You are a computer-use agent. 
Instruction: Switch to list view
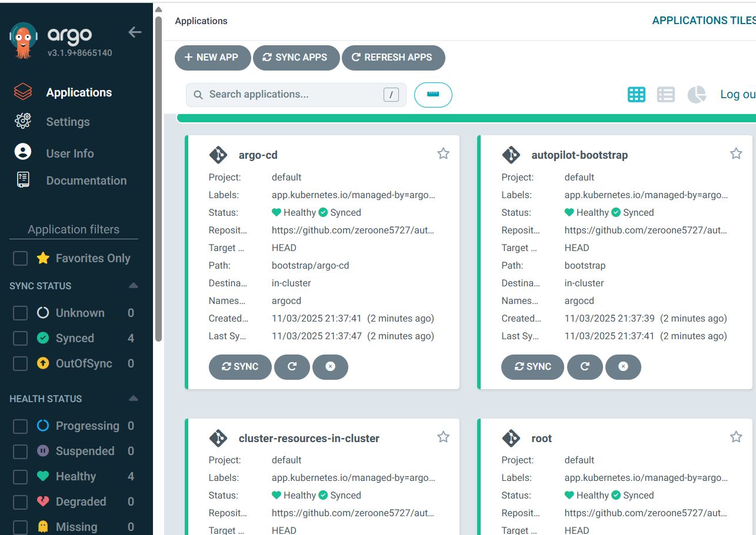(x=666, y=95)
